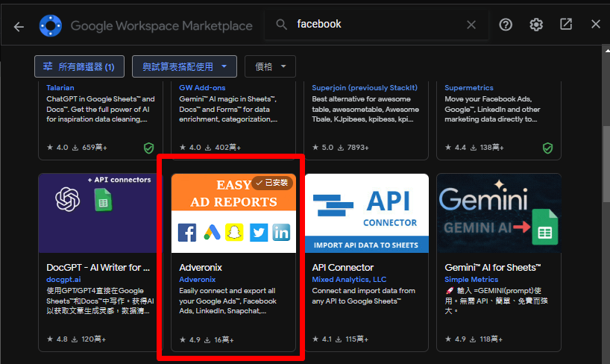Click Adveronix description text

[x=227, y=301]
